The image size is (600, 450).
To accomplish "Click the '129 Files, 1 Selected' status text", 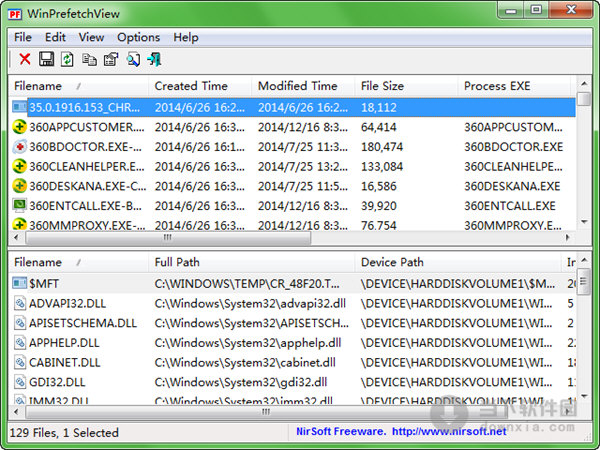I will tap(64, 433).
